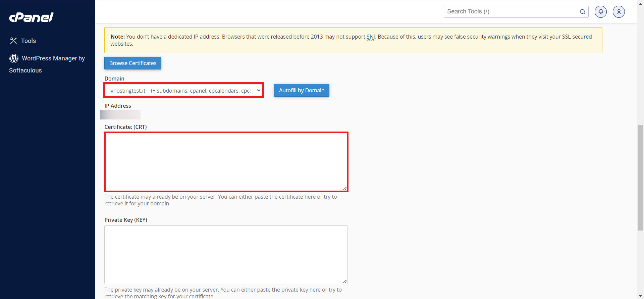The image size is (644, 299).
Task: Click inside the Certificate (CRT) text area
Action: pyautogui.click(x=226, y=162)
